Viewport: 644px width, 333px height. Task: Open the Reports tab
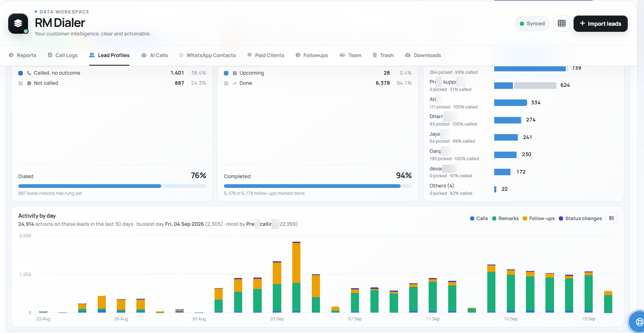[22, 55]
